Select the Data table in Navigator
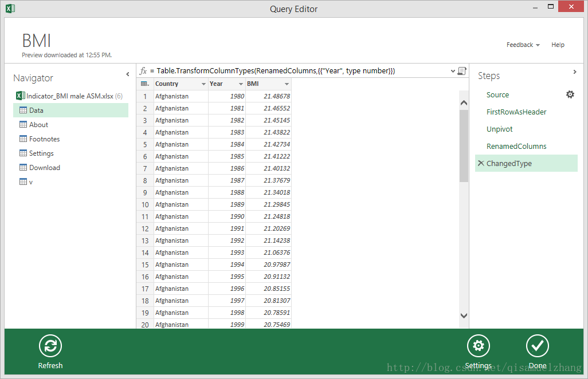Viewport: 588px width, 379px height. (x=70, y=110)
